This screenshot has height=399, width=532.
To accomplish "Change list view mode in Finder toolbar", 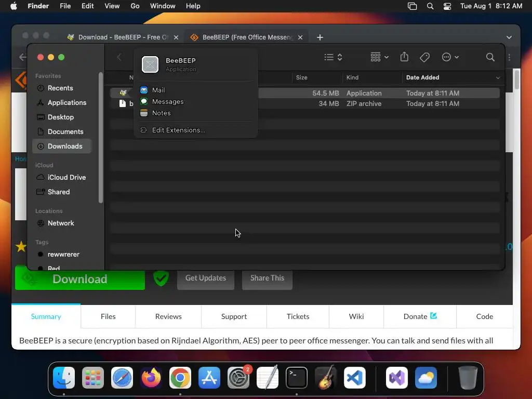I will 333,57.
